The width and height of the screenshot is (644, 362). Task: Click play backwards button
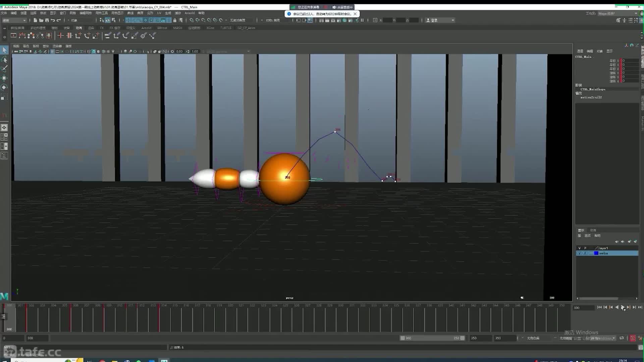pyautogui.click(x=616, y=307)
